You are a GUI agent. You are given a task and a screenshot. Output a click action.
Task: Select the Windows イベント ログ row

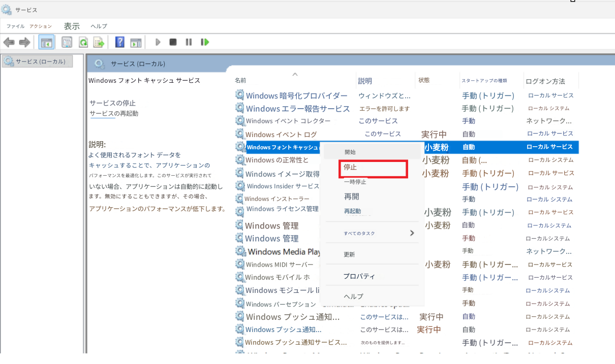(x=407, y=134)
